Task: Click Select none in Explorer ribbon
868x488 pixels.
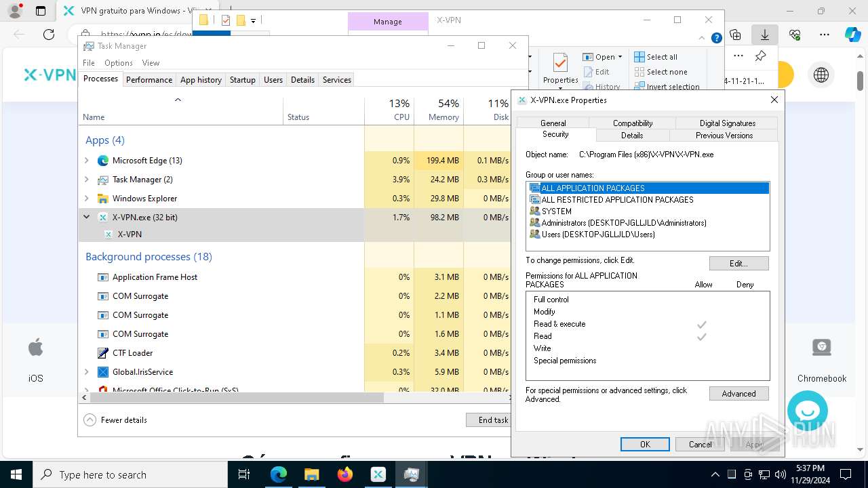Action: point(660,72)
